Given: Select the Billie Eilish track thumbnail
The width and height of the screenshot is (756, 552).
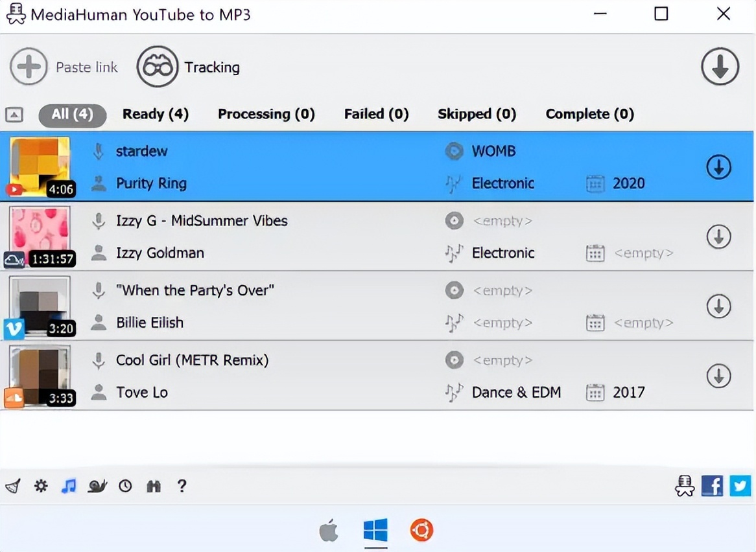Looking at the screenshot, I should pos(40,306).
